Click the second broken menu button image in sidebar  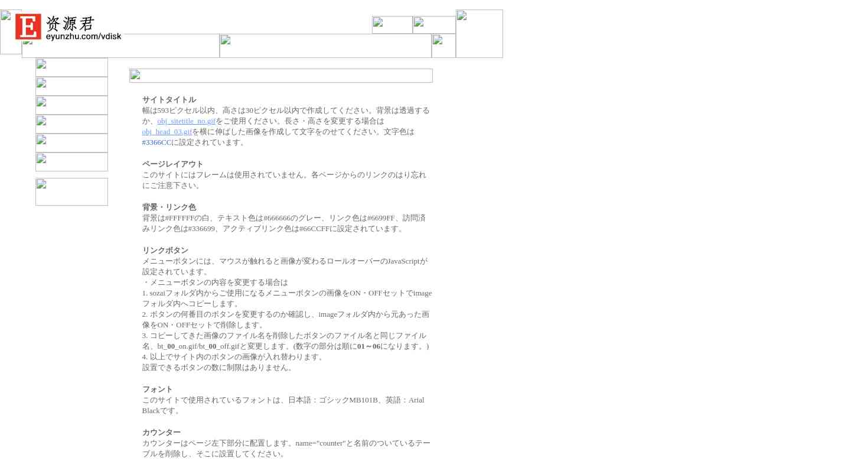click(x=71, y=86)
